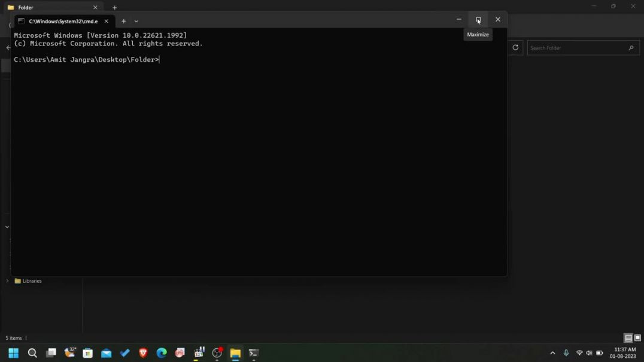This screenshot has height=362, width=644.
Task: Switch File Explorer to large icons view
Action: tap(637, 338)
